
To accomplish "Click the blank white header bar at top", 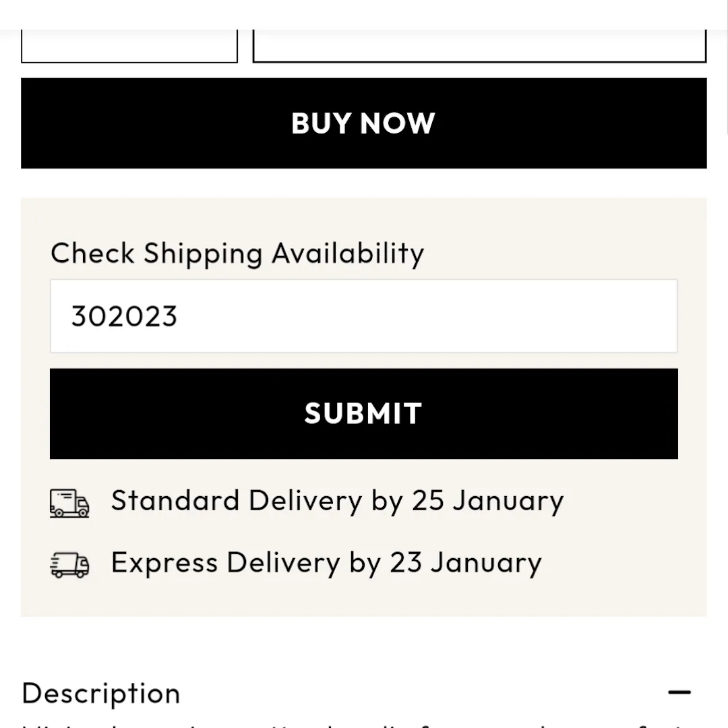I will pos(364,13).
